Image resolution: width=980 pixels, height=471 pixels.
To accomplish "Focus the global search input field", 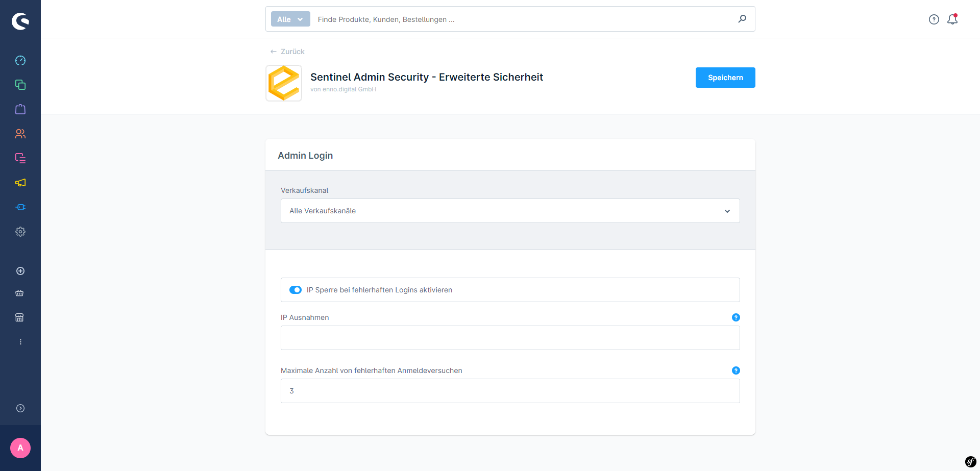I will tap(523, 19).
